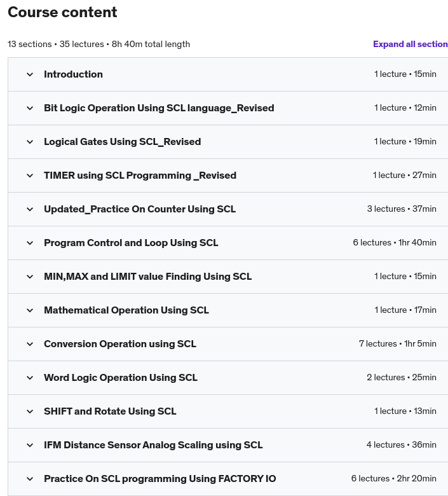Click chevron beside Mathematical Operation Using SCL
448x496 pixels.
tap(30, 310)
